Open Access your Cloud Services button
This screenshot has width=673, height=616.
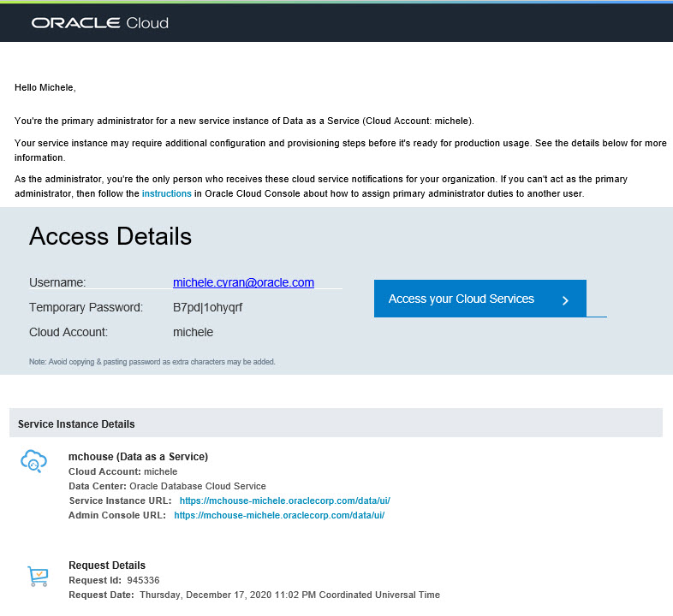click(x=479, y=299)
